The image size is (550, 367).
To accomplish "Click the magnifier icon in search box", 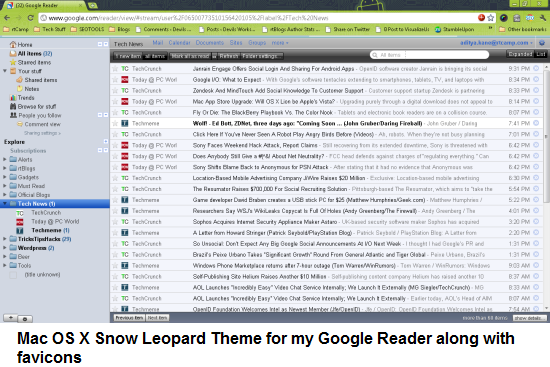I will [375, 55].
